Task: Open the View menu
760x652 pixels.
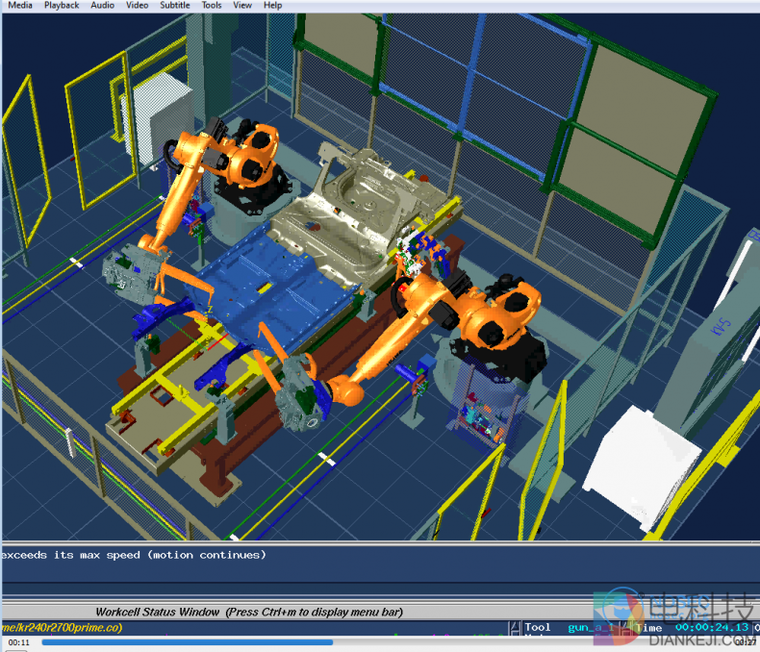Action: point(242,5)
